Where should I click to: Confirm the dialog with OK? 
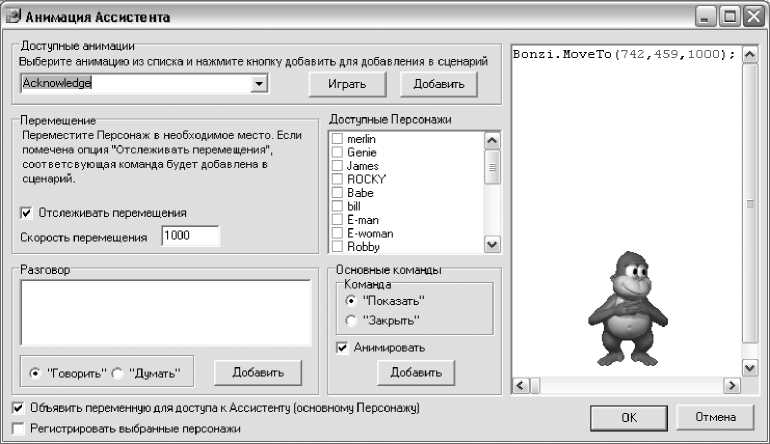pos(629,418)
